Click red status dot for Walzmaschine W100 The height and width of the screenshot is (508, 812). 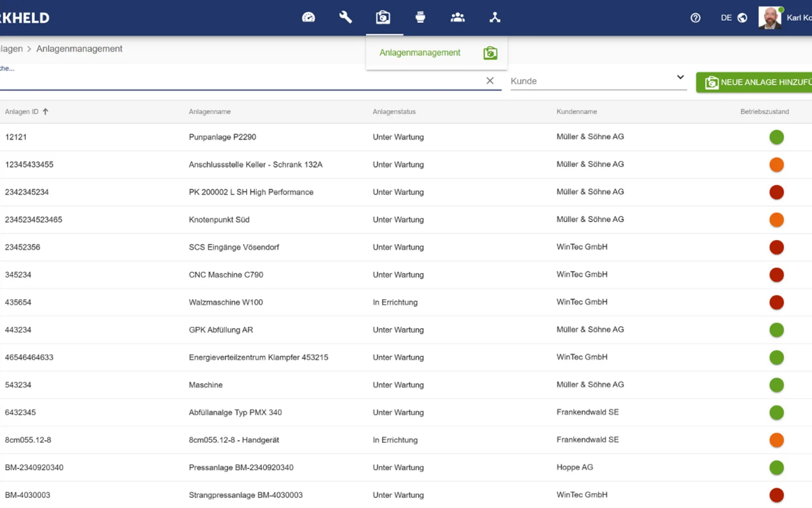click(776, 302)
